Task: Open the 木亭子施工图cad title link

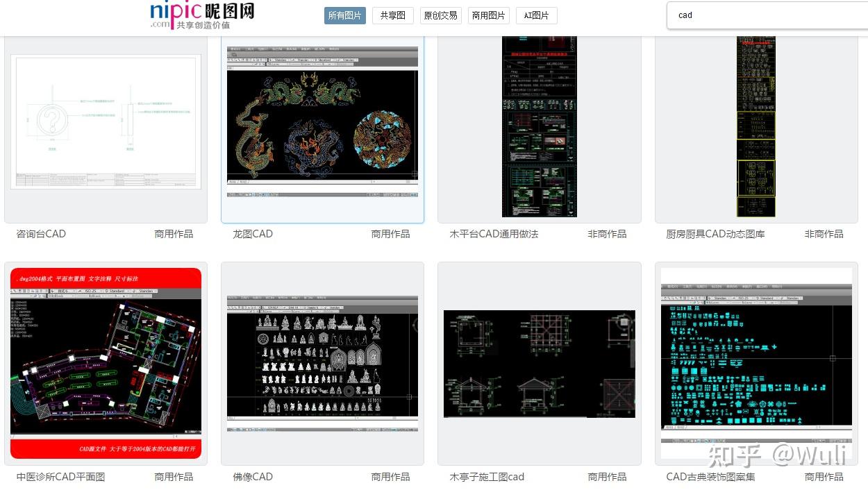Action: click(x=487, y=477)
